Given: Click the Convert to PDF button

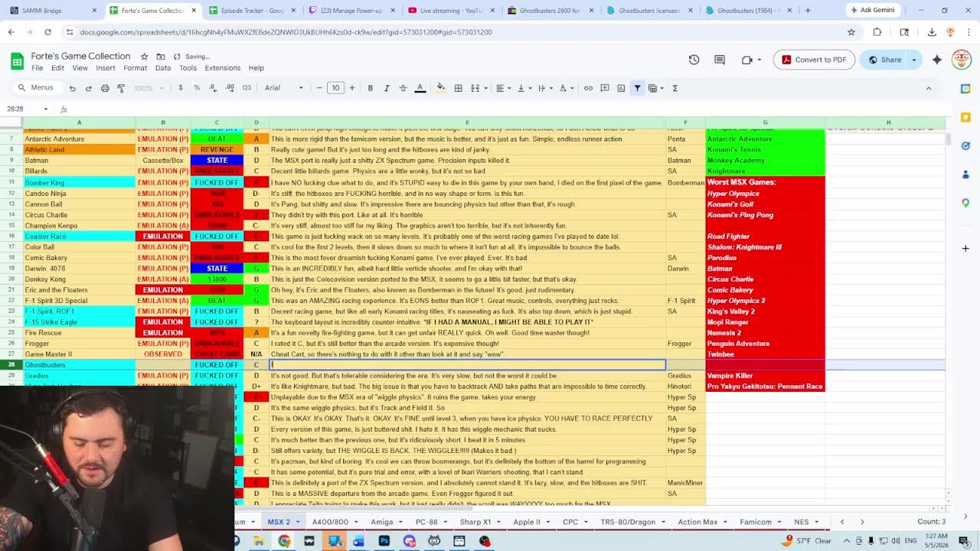Looking at the screenshot, I should coord(814,60).
